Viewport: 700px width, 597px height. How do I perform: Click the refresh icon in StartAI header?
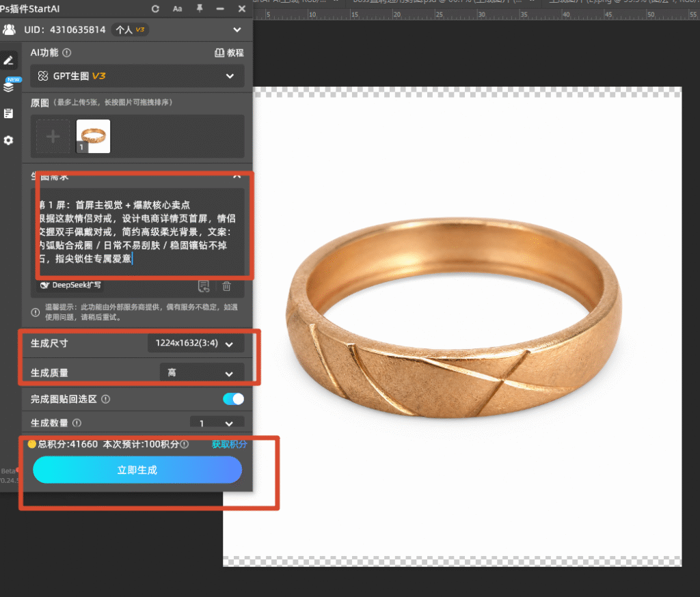click(x=155, y=9)
